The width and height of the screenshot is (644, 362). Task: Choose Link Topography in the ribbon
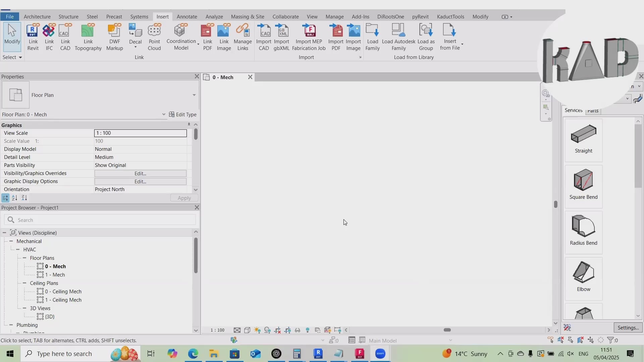click(x=88, y=37)
